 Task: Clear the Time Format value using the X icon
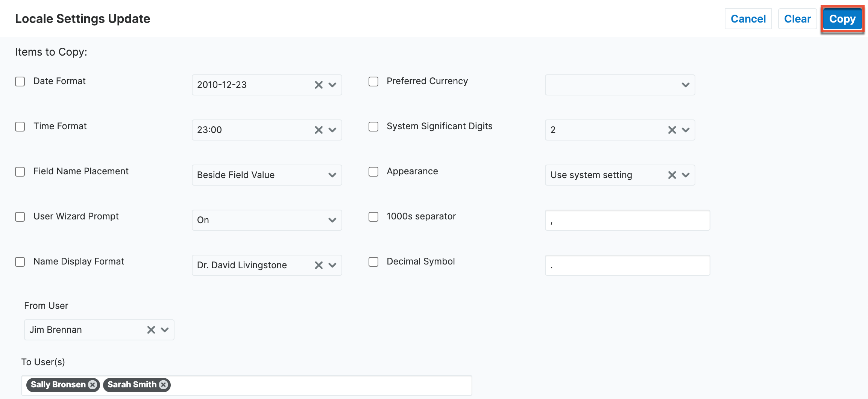coord(319,130)
